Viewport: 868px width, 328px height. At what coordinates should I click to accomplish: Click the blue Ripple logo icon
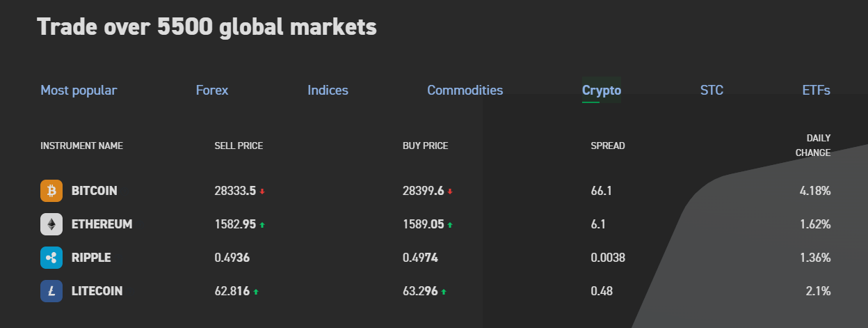coord(51,258)
